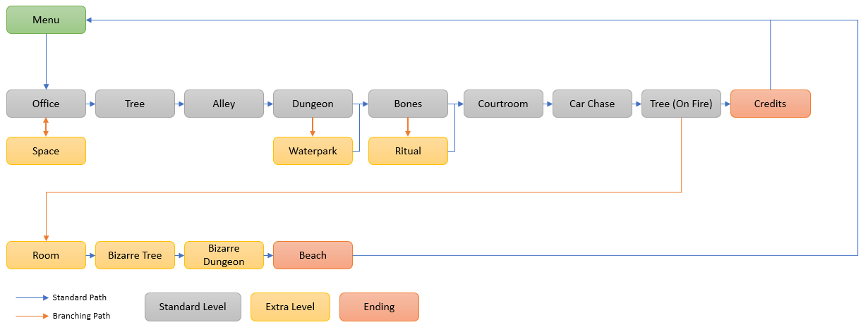Click the Ritual extra level
This screenshot has height=332, width=868.
[408, 151]
